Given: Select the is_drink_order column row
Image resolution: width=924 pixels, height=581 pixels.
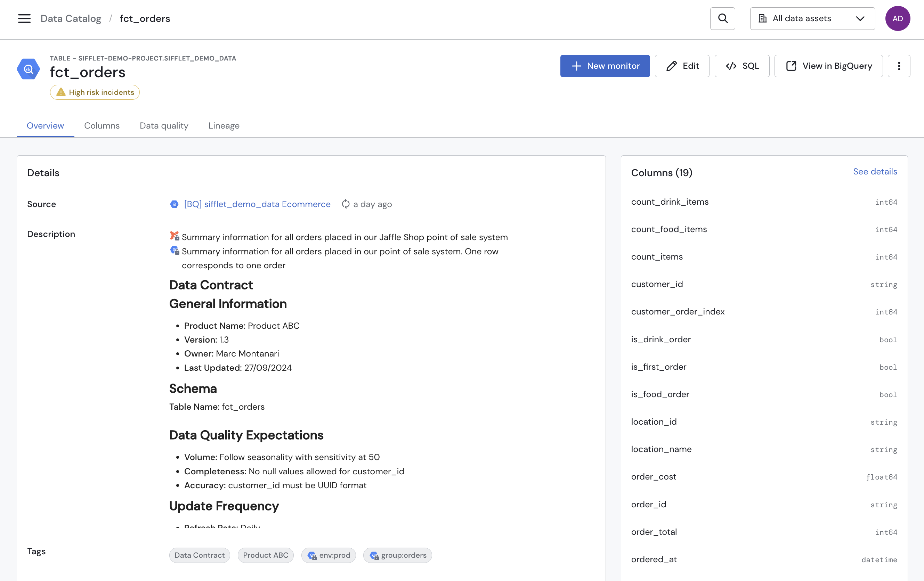Looking at the screenshot, I should coord(764,339).
